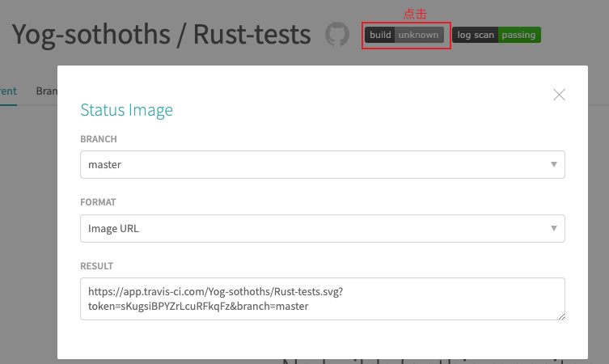Close the Status Image dialog

point(559,95)
